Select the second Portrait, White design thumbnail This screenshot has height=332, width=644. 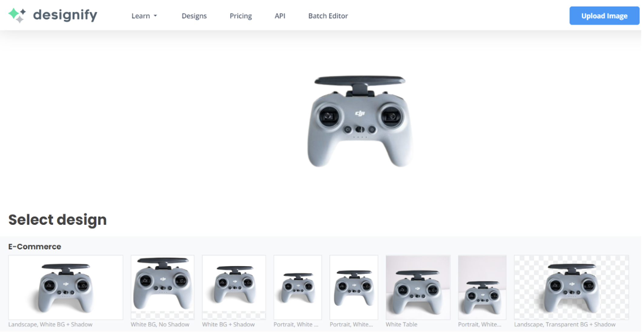tap(354, 287)
